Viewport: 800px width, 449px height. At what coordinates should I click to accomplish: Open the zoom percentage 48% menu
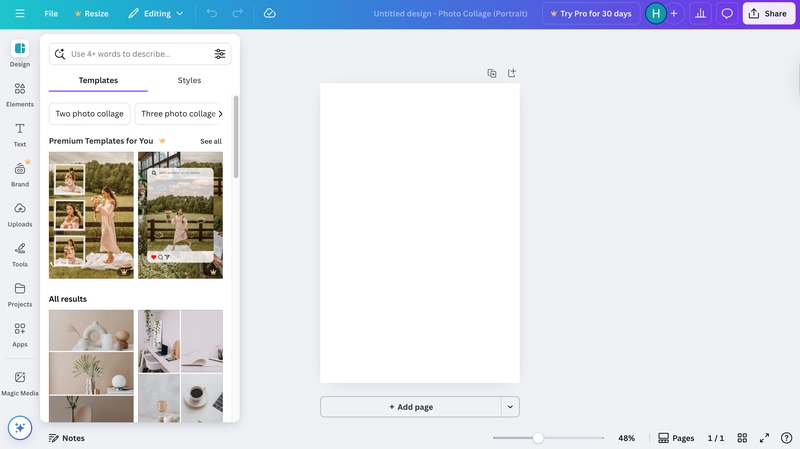coord(627,438)
